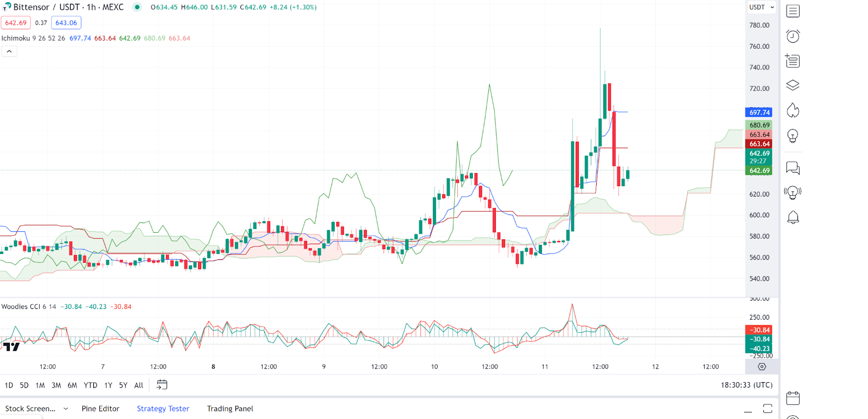Select the 1Y time range

click(108, 385)
